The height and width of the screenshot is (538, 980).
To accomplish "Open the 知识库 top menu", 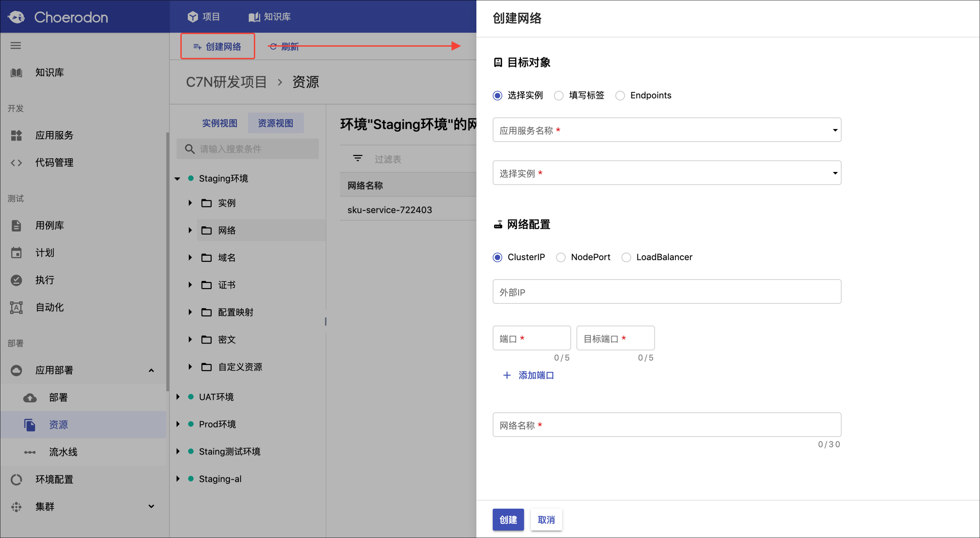I will click(270, 17).
